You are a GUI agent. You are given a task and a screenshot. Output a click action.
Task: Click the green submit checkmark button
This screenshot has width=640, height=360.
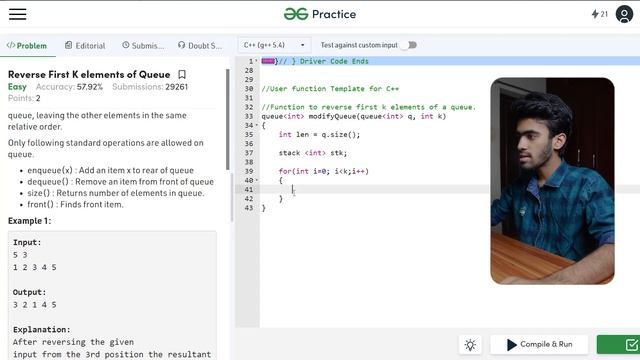tap(618, 345)
